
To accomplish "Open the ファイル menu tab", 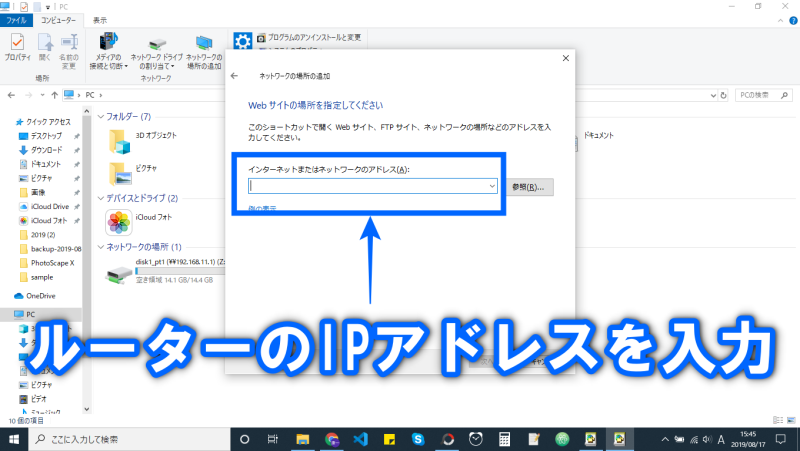I will [x=17, y=19].
